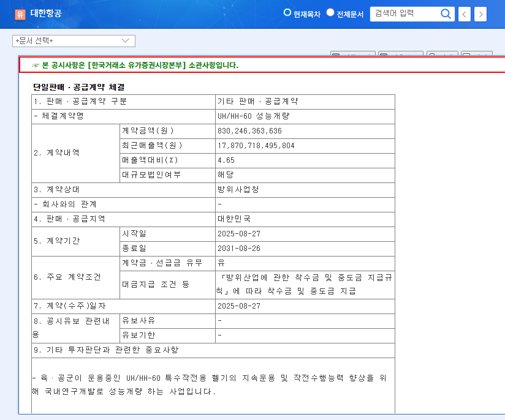Click the orange 유 market badge icon
Screen dimensions: 505x420
(x=20, y=14)
